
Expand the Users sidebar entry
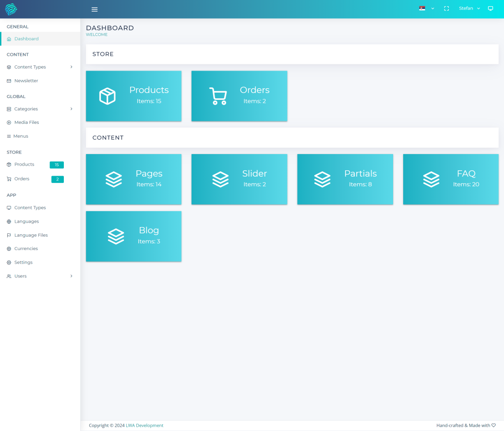[20, 276]
